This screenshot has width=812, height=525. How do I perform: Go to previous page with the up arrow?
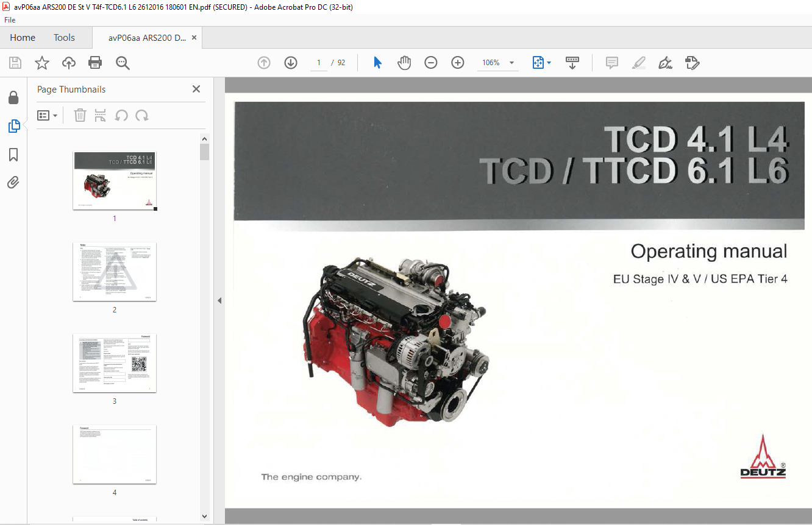[x=264, y=63]
